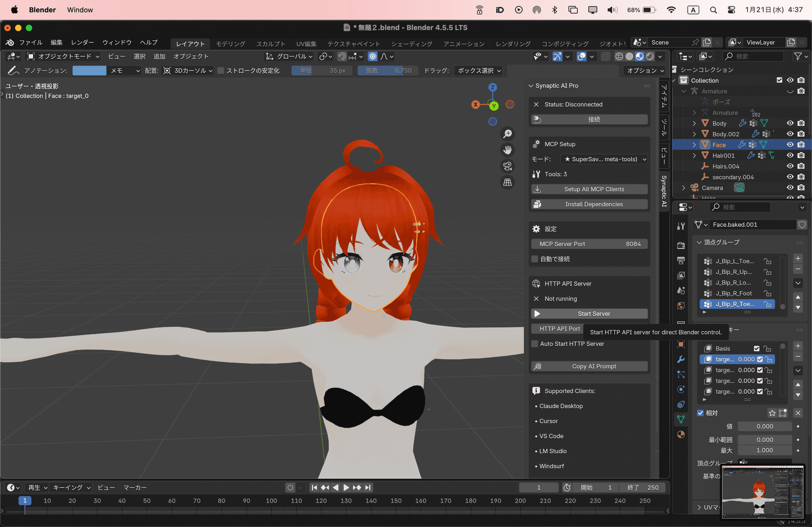Jump to the timeline end frame button
The height and width of the screenshot is (527, 812).
(368, 487)
